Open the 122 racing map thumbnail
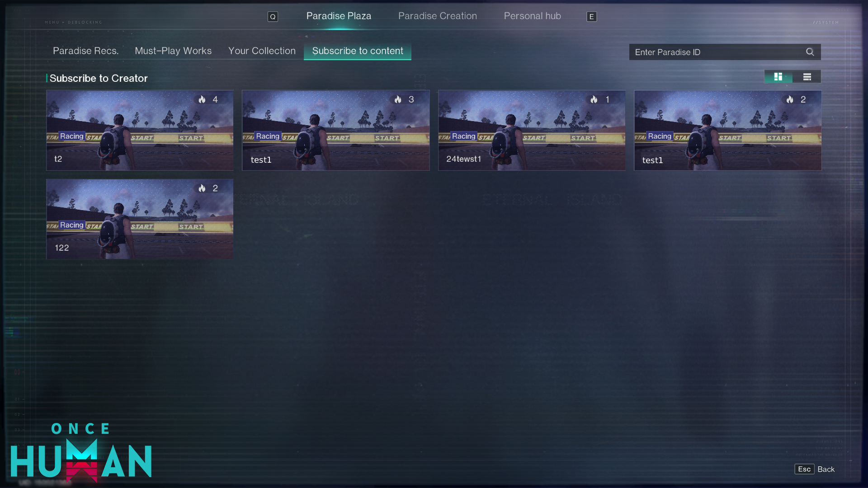 click(140, 219)
